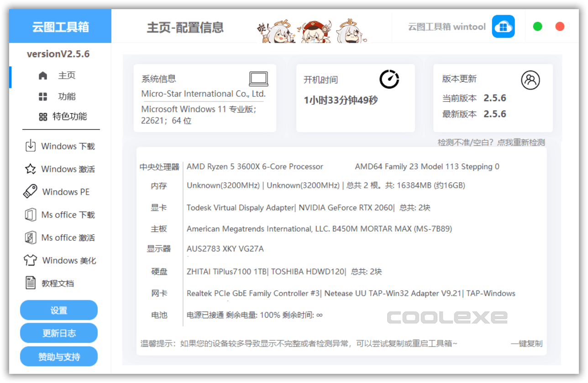
Task: Click the contact icon in 版本更新 card
Action: click(531, 80)
